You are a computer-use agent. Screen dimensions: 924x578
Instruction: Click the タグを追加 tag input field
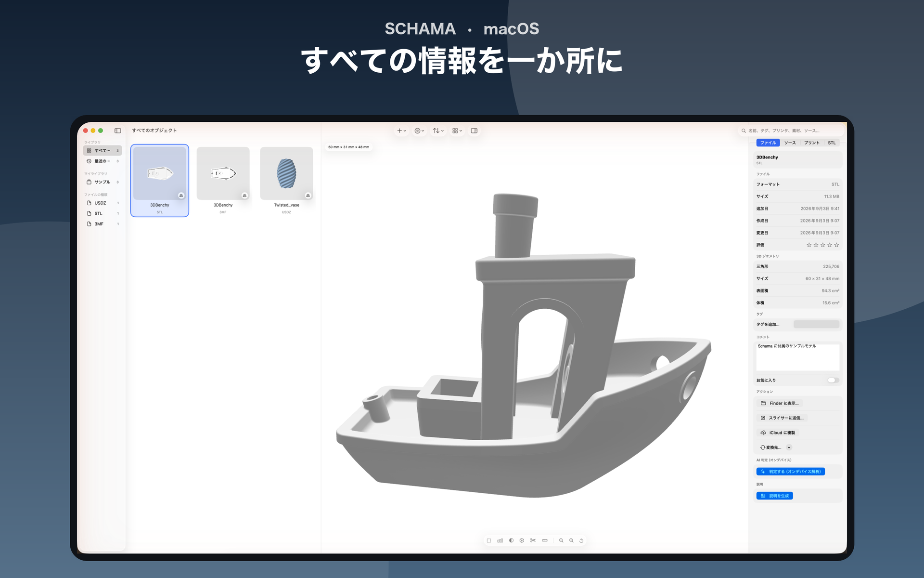click(x=816, y=325)
